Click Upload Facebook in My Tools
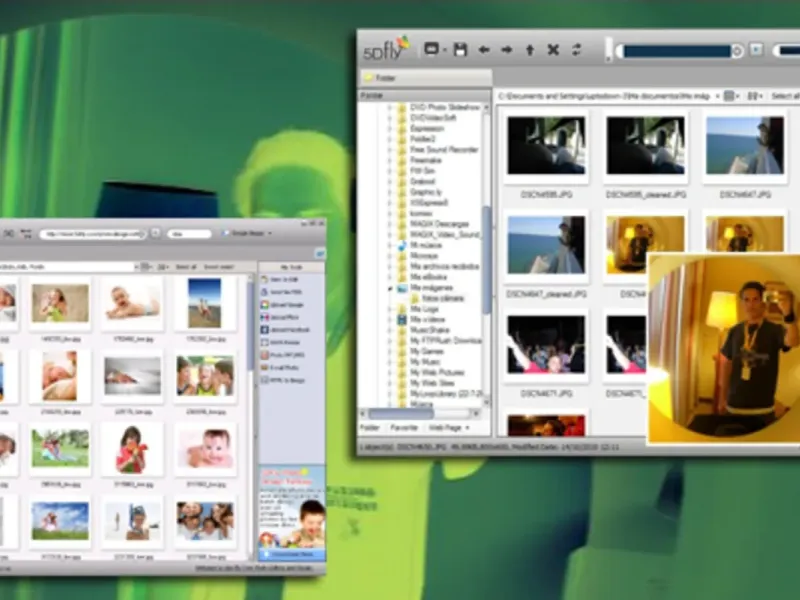This screenshot has width=800, height=600. pos(285,330)
